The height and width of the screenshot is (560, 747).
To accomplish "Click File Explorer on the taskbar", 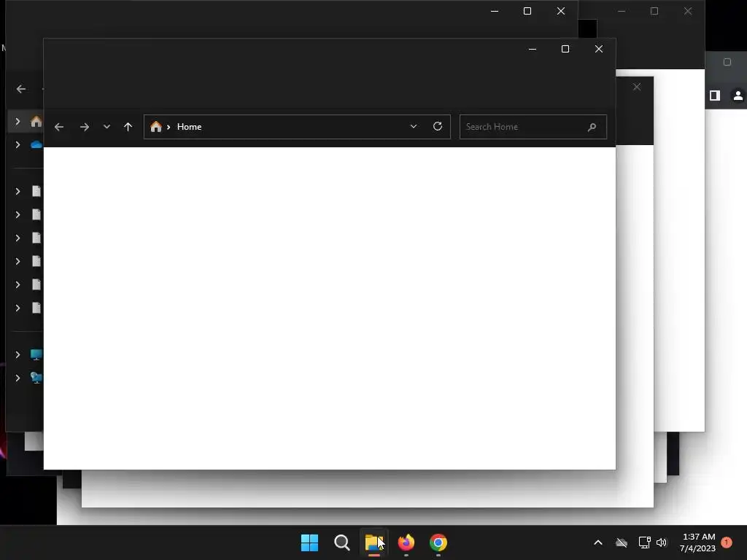I will [x=374, y=542].
